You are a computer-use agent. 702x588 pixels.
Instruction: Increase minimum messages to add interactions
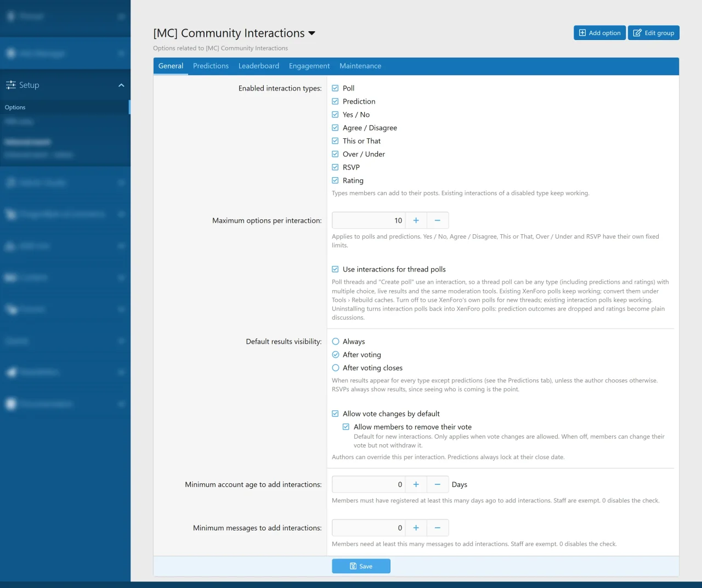tap(416, 528)
